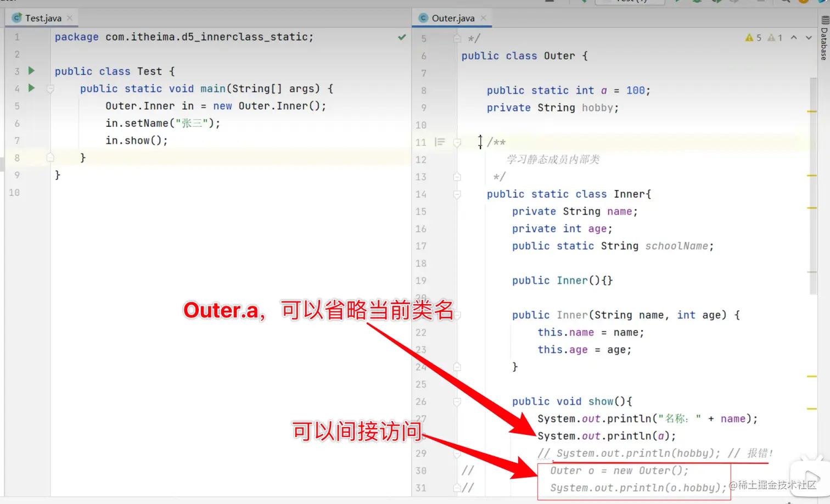
Task: Click the doc comment render icon on line 11
Action: tap(440, 142)
